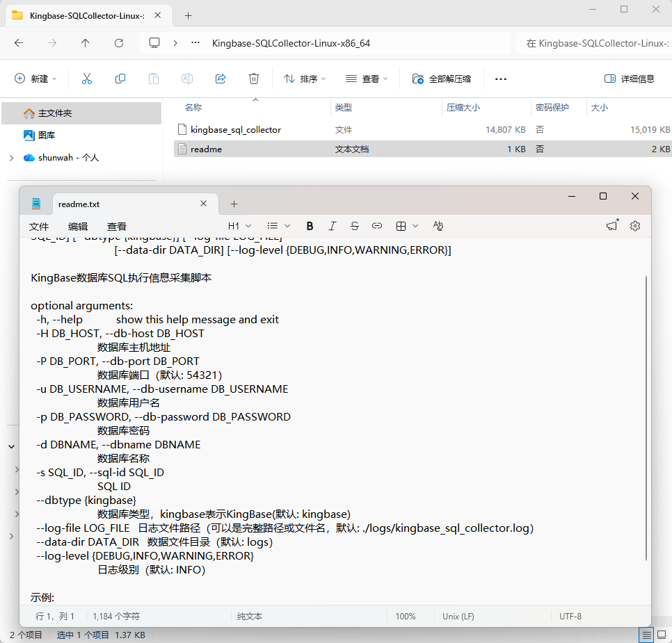Clear formatting with the Notepad toolbar icon
Image resolution: width=672 pixels, height=643 pixels.
pyautogui.click(x=438, y=226)
